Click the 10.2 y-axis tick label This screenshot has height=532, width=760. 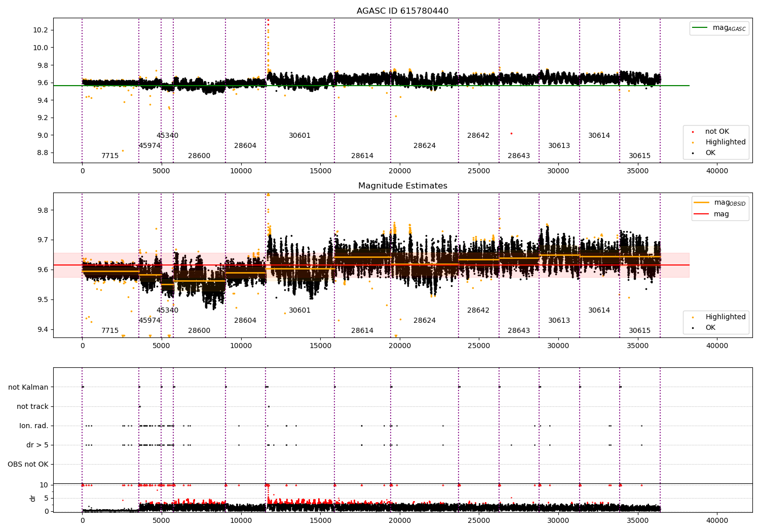coord(41,30)
